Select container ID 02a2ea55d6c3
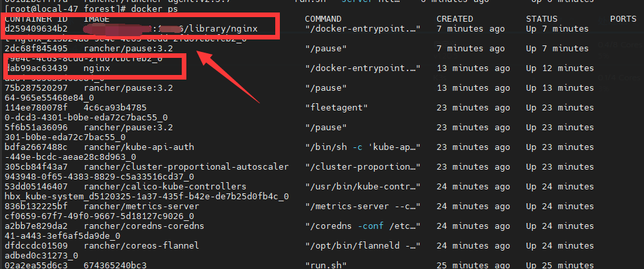Screen dimensions: 644x269 [36, 265]
